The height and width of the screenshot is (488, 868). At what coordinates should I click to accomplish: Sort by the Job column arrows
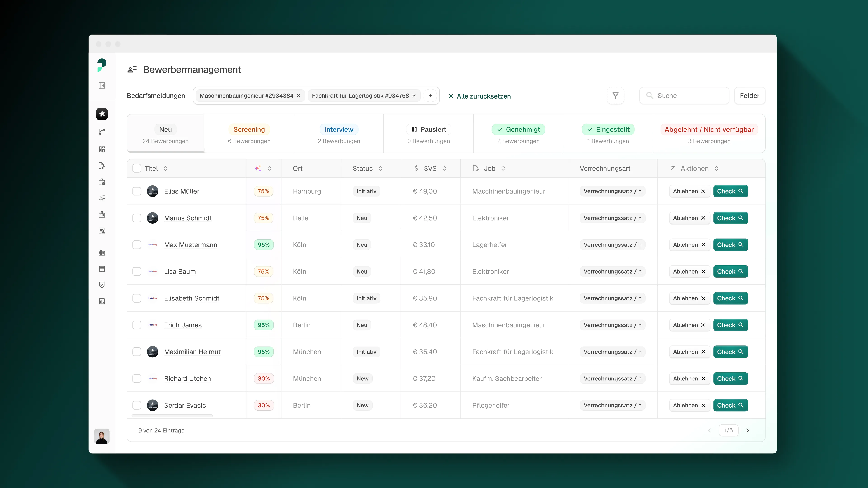click(x=503, y=168)
